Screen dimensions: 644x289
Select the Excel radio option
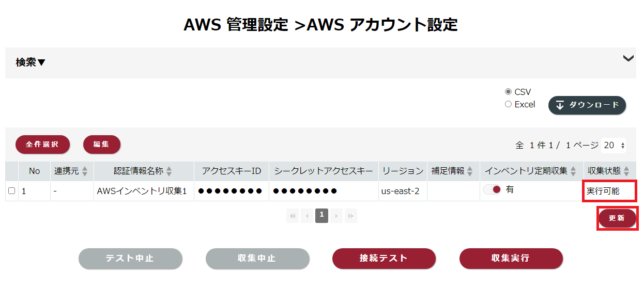508,104
